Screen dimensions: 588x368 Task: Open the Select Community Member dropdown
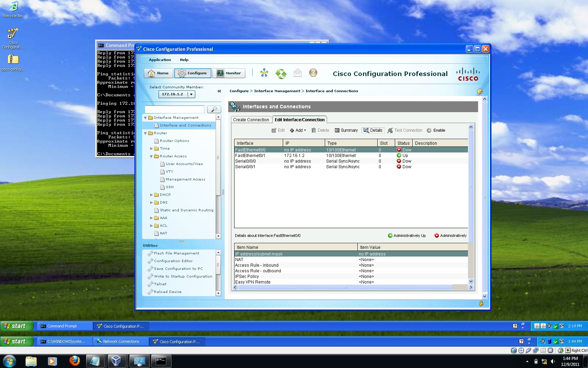point(191,94)
